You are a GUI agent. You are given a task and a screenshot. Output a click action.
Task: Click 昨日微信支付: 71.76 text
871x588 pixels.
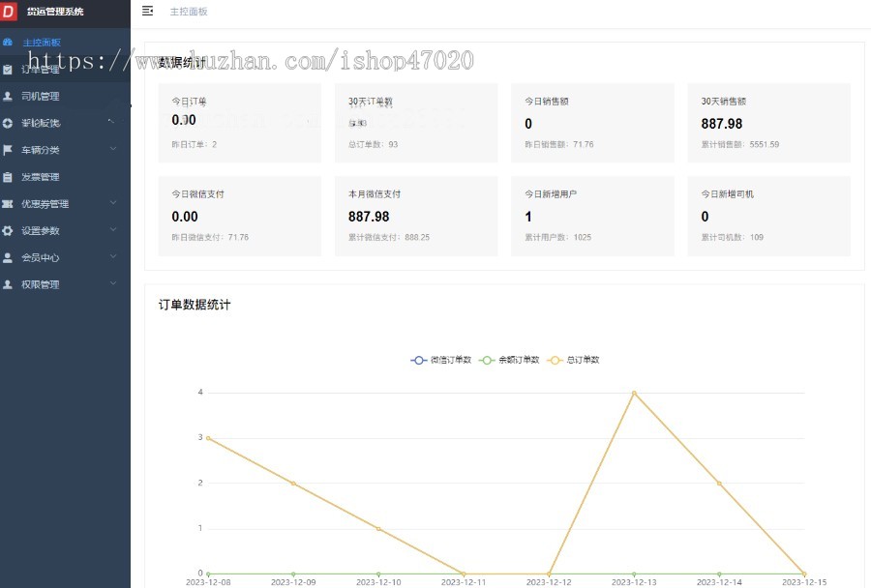[x=210, y=237]
